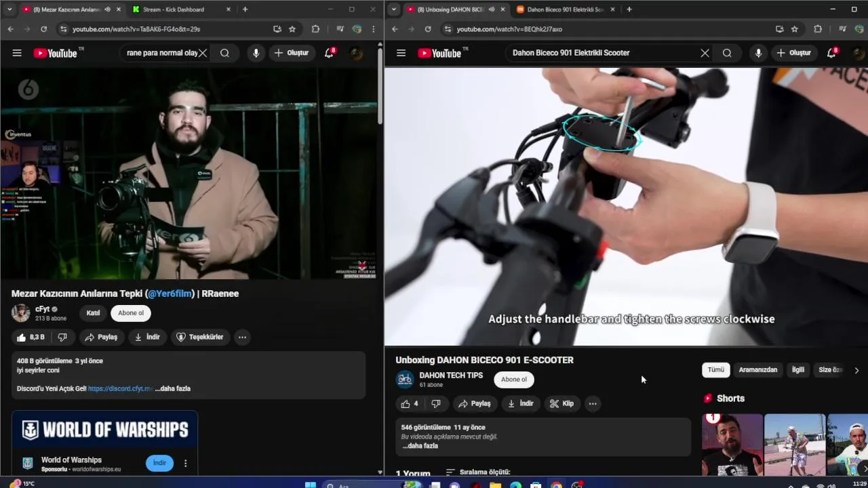Click 'İndir' on World of Warships ad
This screenshot has height=488, width=868.
pyautogui.click(x=159, y=463)
